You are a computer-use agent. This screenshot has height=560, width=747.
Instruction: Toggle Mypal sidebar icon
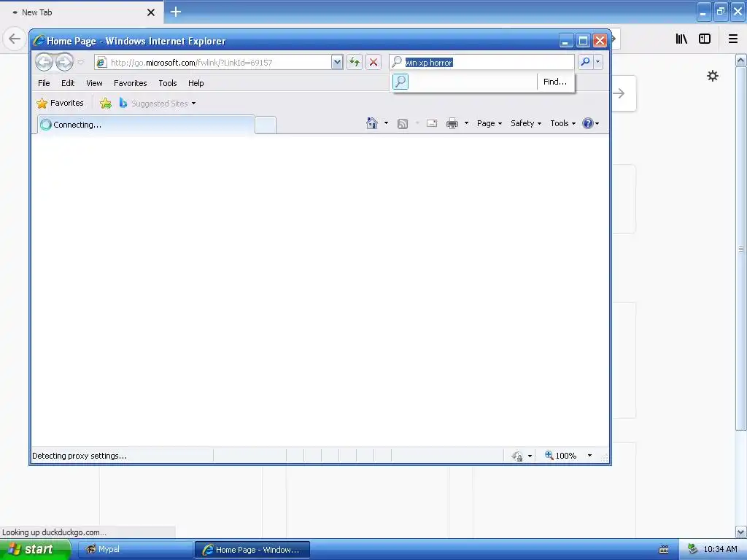pos(705,39)
